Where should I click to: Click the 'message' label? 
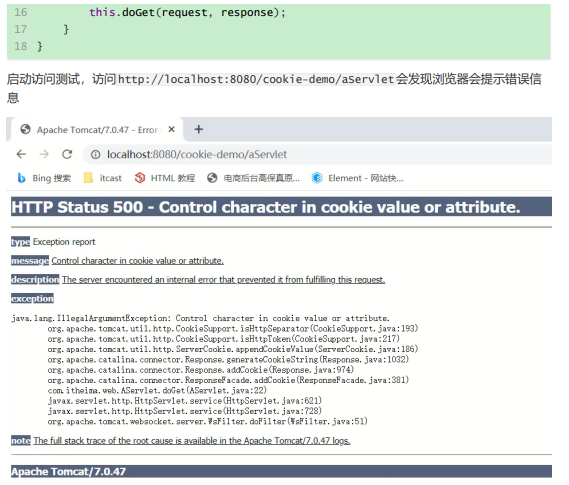click(x=30, y=261)
